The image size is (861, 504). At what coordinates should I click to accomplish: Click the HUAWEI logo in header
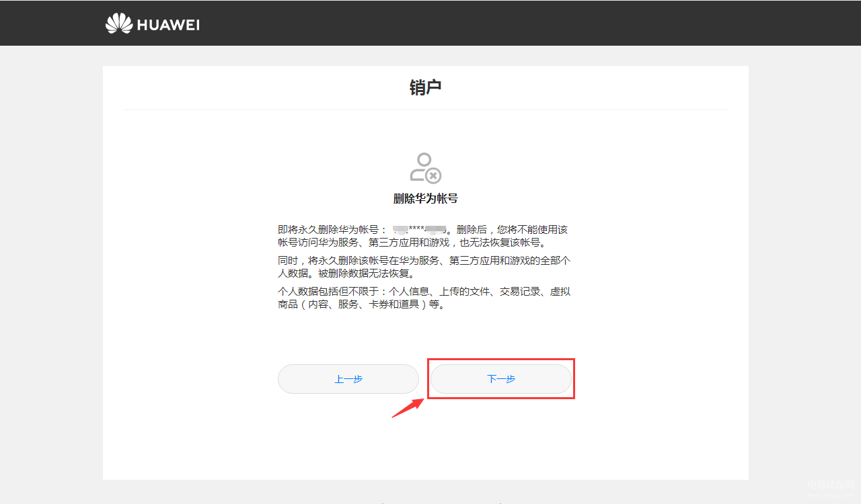[153, 24]
